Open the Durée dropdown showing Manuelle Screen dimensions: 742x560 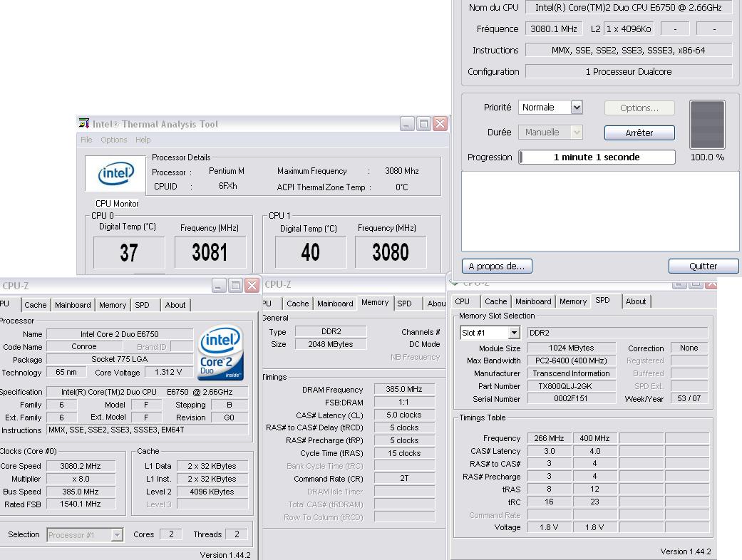pyautogui.click(x=577, y=133)
